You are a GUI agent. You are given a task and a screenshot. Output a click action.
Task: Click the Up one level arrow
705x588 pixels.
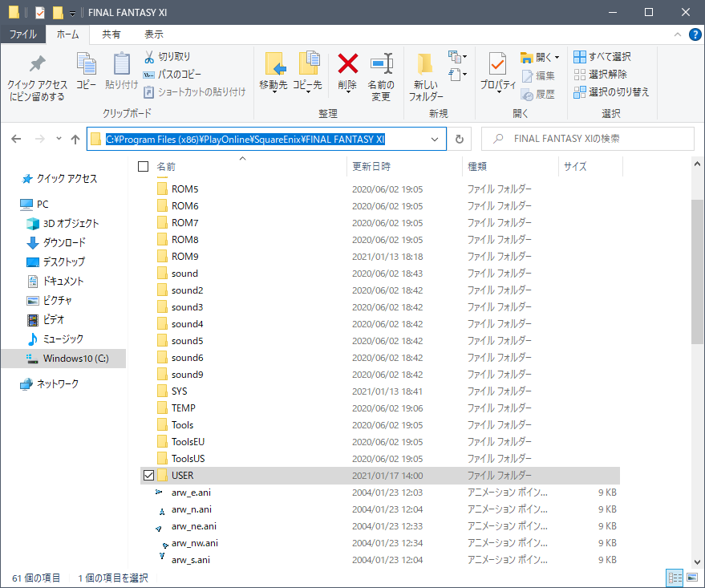coord(75,139)
